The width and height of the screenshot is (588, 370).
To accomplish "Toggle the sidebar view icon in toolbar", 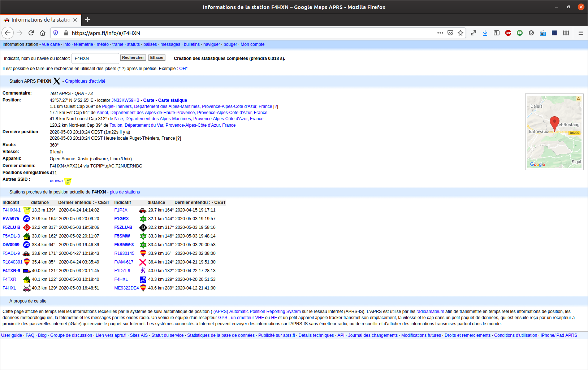I will [497, 33].
